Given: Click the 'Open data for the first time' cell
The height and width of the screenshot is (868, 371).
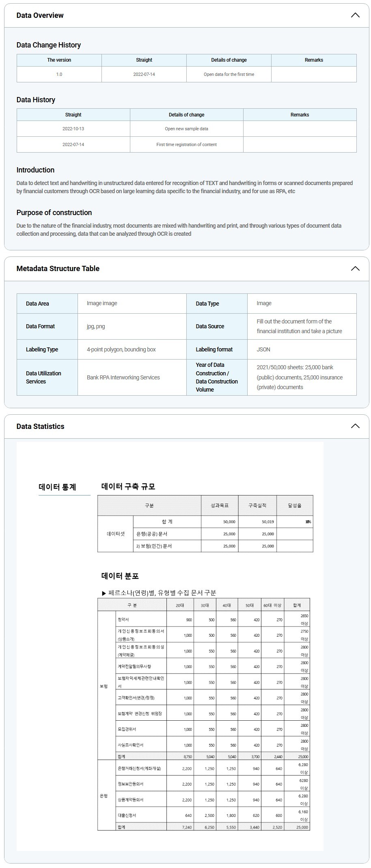Looking at the screenshot, I should [x=229, y=74].
